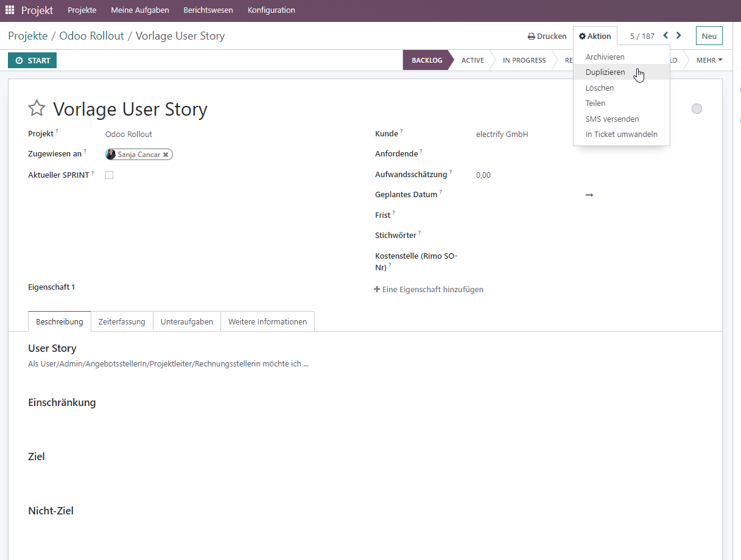
Task: Switch to Zeiterfassung tab
Action: click(122, 321)
